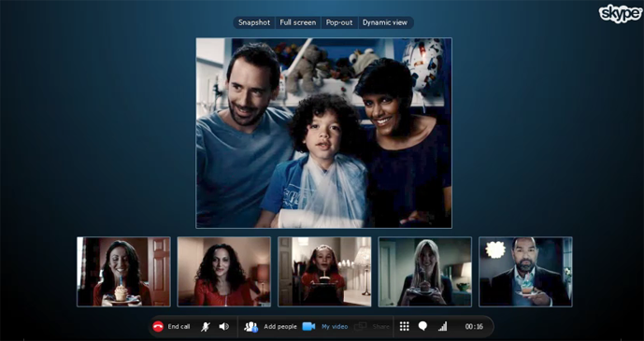Select Dynamic view layout

coord(385,22)
